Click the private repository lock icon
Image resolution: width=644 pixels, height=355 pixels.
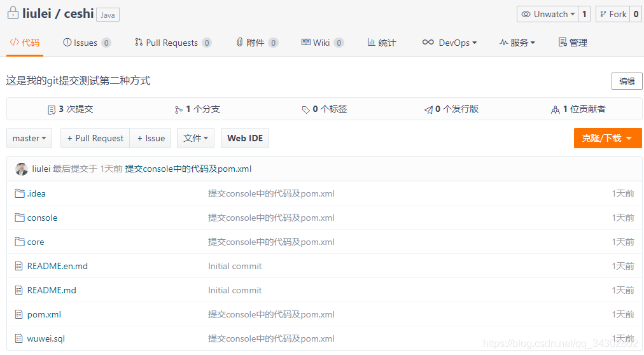pos(13,13)
